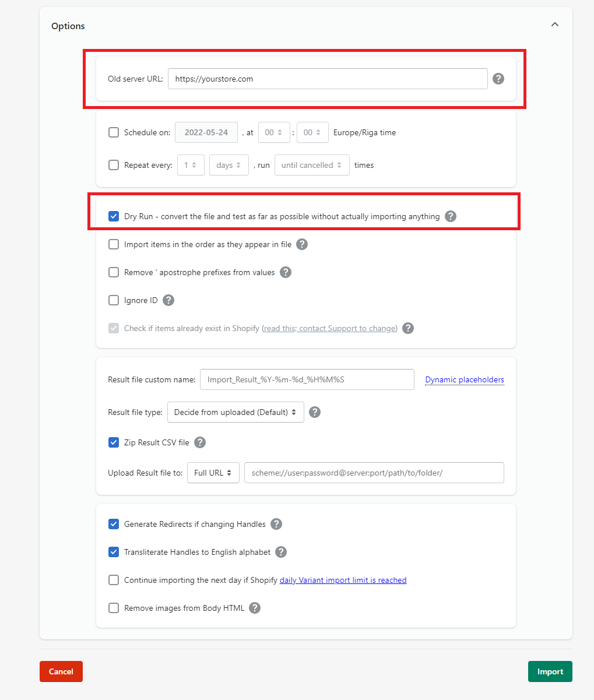The height and width of the screenshot is (700, 594).
Task: Click the Old server URL text field
Action: coord(327,79)
